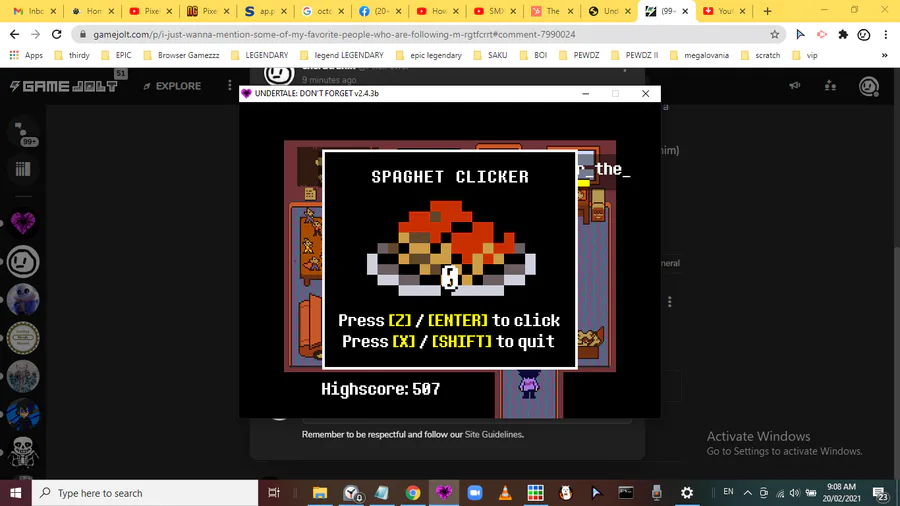900x506 pixels.
Task: Open the red extension icon in Chrome toolbar
Action: (x=821, y=34)
